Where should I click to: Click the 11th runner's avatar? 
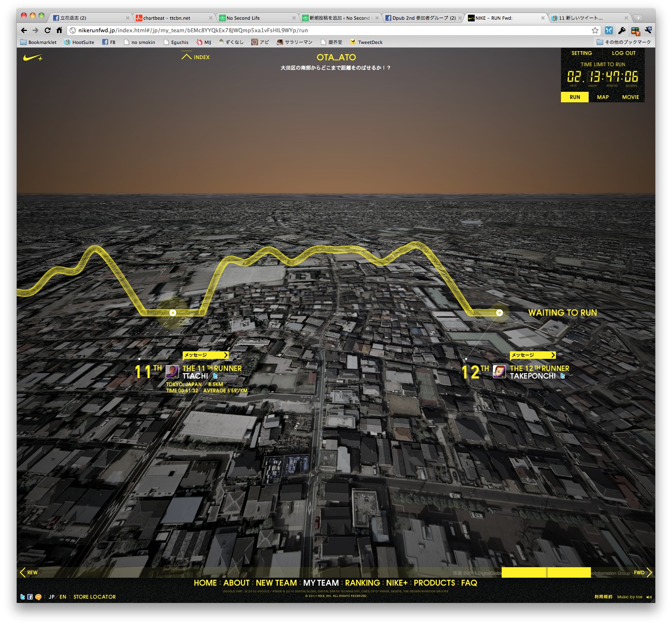(172, 371)
